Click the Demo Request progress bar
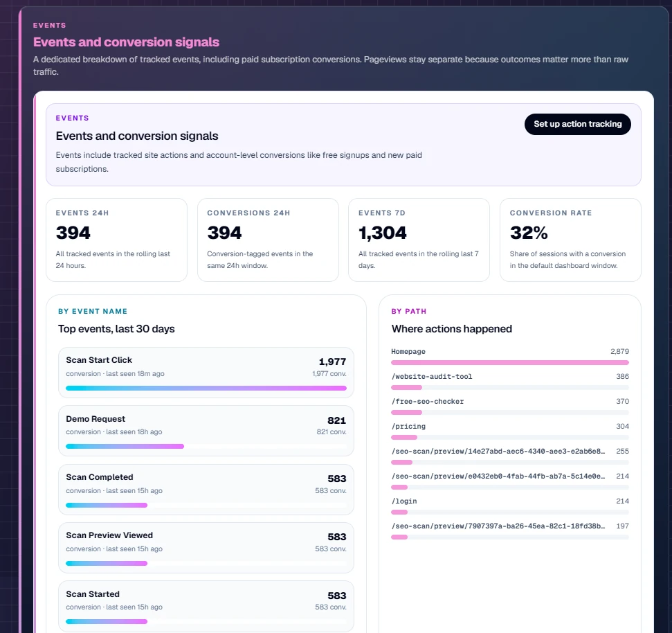 coord(125,447)
